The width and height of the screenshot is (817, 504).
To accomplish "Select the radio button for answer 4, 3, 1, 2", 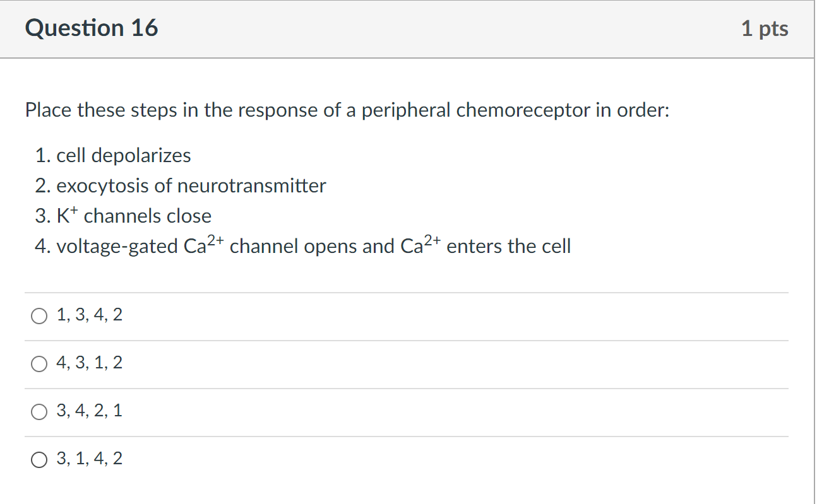I will point(39,363).
